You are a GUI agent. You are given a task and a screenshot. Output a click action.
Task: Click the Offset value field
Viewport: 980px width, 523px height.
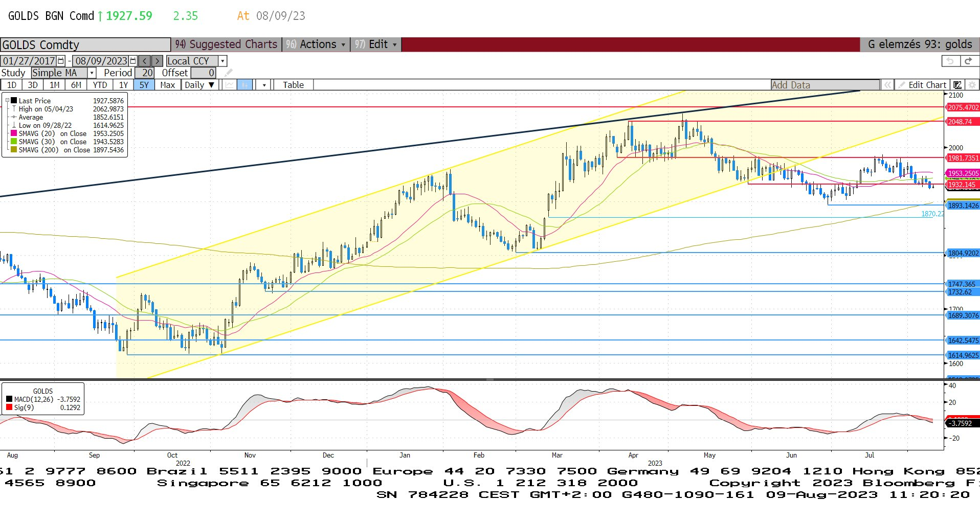[203, 73]
